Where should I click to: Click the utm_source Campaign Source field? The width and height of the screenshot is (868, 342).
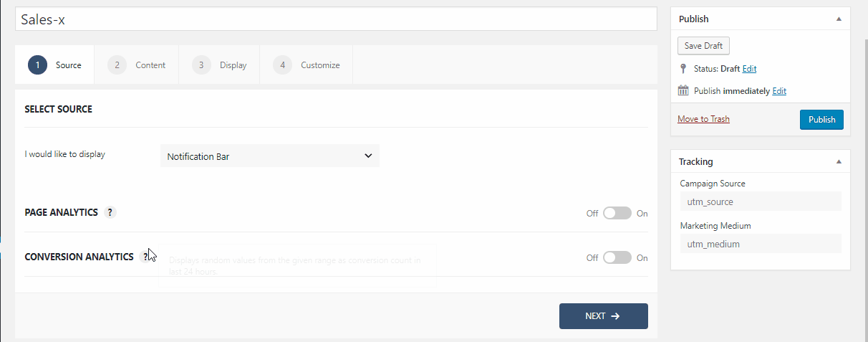[x=760, y=201]
